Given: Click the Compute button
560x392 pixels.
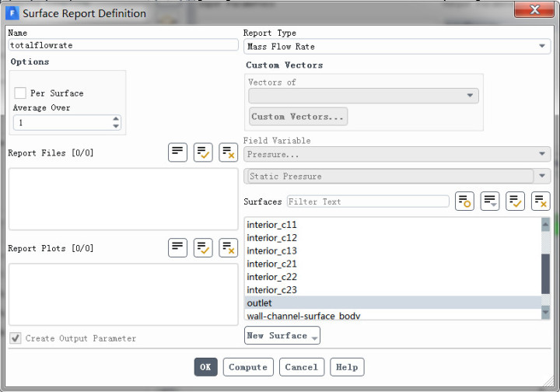Looking at the screenshot, I should pos(248,367).
